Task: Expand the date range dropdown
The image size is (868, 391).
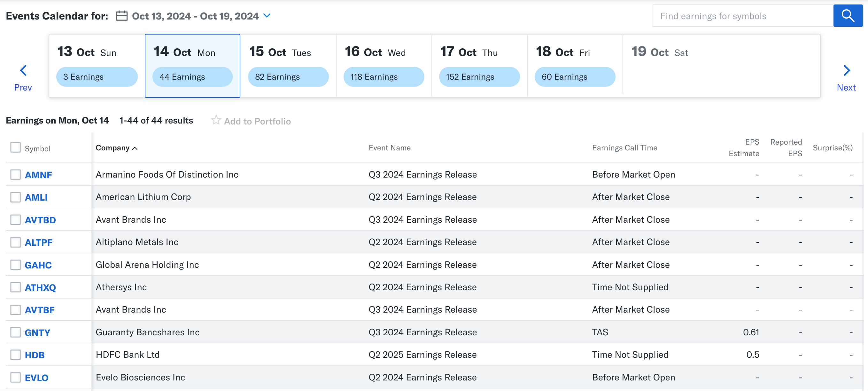Action: pos(268,15)
